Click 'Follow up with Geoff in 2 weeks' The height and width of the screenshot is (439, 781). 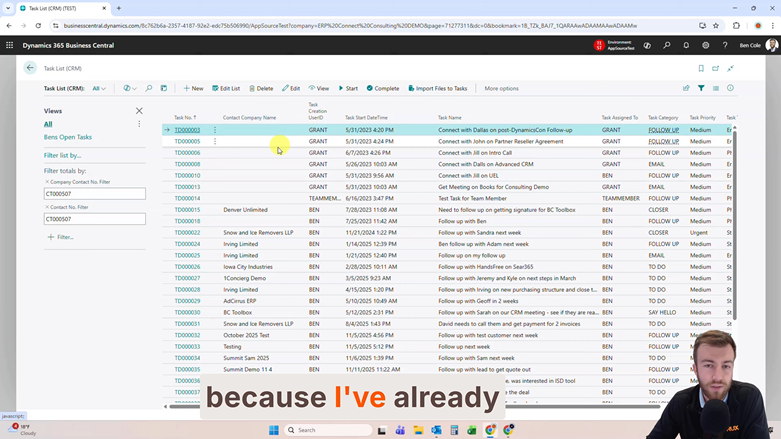(x=478, y=301)
